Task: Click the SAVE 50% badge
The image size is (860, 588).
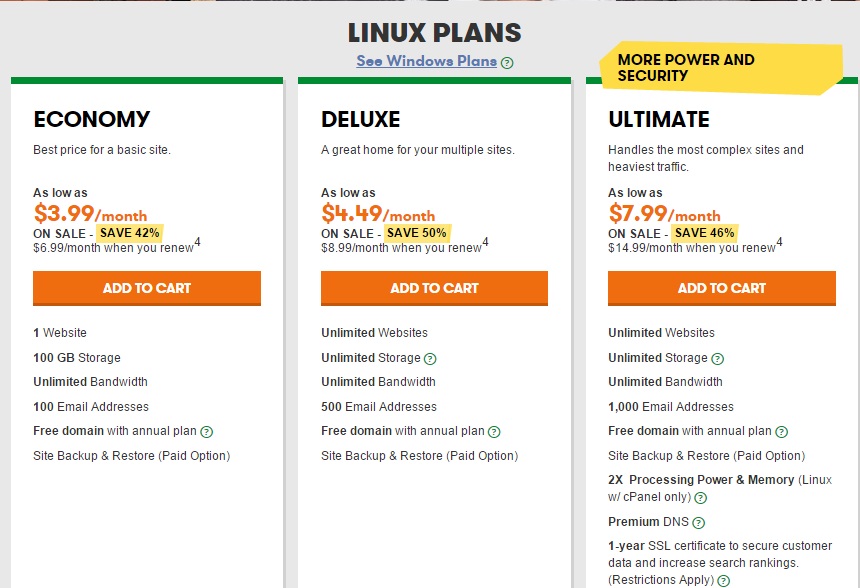Action: click(x=418, y=233)
